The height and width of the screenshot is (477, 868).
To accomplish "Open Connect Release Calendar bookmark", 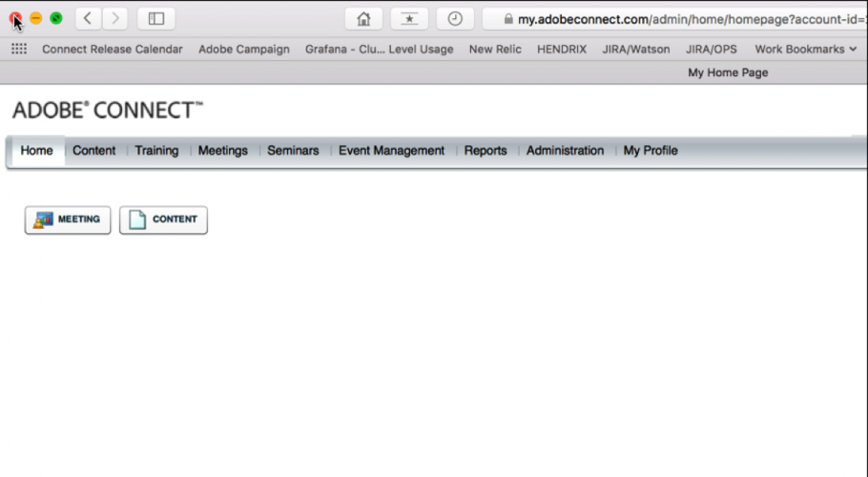I will 113,50.
